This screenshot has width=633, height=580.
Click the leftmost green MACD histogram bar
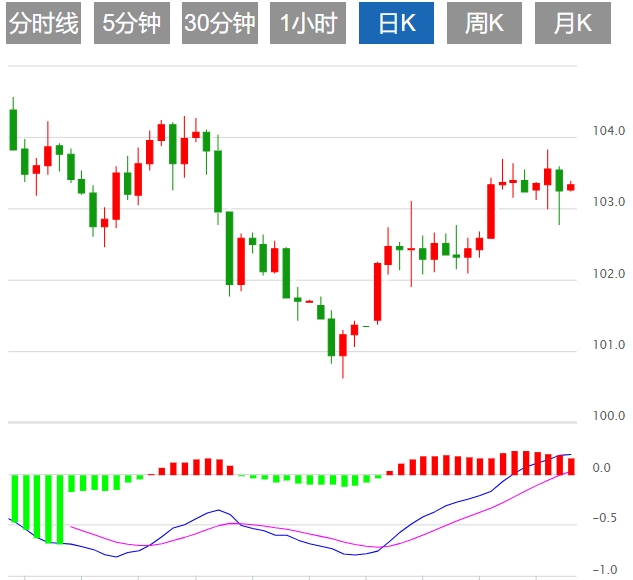(14, 497)
